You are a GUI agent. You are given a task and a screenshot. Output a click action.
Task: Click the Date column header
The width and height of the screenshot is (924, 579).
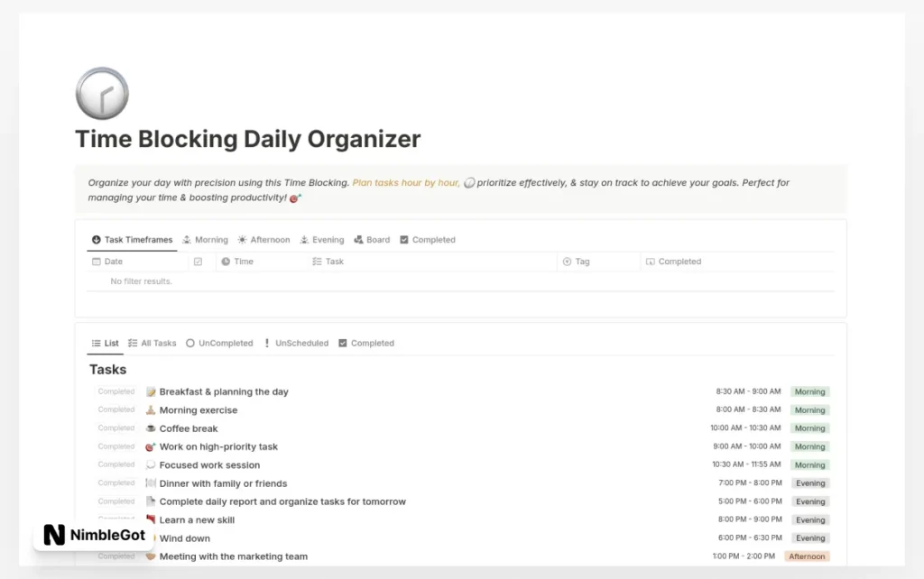pos(107,262)
